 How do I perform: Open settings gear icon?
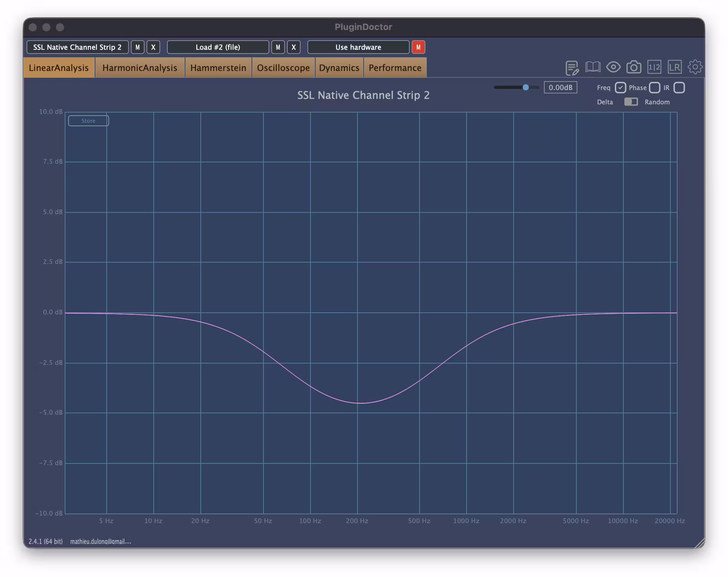pyautogui.click(x=695, y=67)
